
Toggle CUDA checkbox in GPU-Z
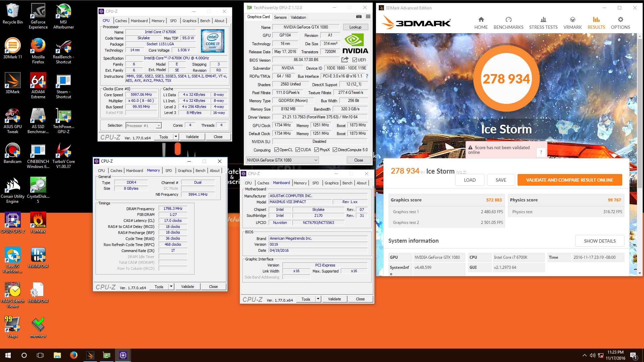click(x=298, y=150)
